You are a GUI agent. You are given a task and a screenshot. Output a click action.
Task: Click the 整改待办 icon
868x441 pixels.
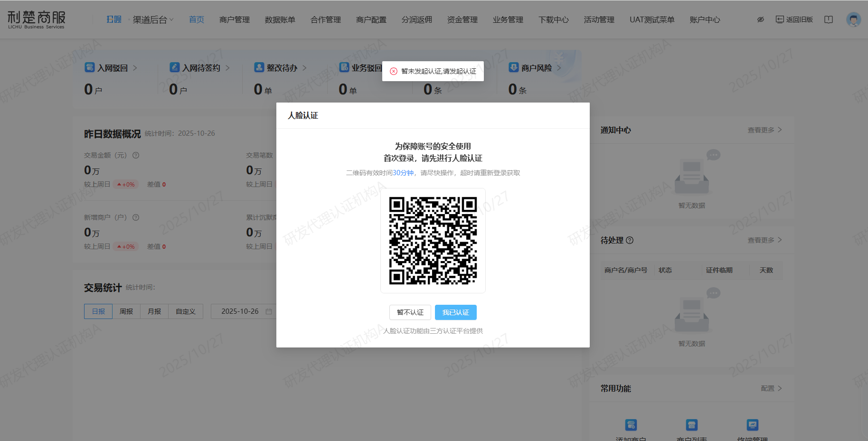coord(259,67)
